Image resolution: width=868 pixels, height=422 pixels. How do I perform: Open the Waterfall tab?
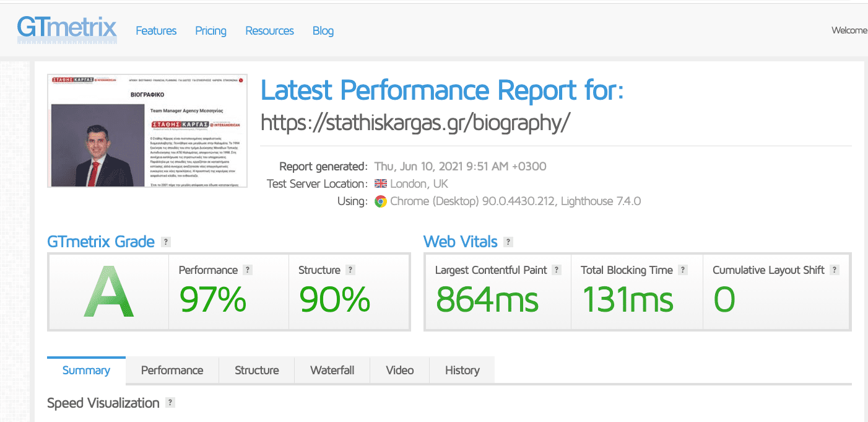(x=332, y=370)
